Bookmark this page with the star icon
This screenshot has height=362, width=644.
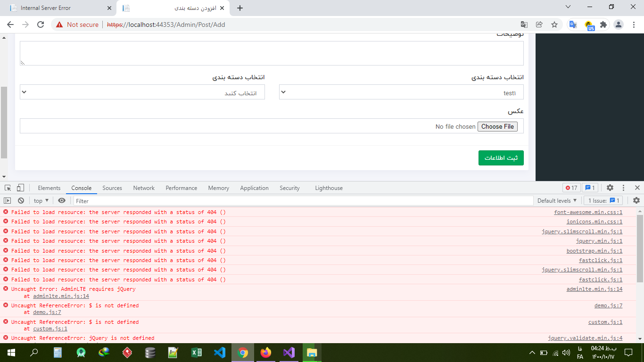point(554,25)
